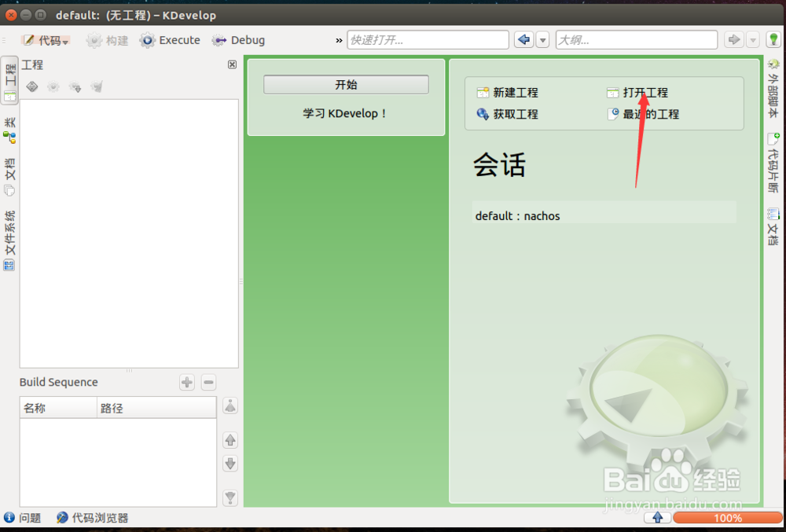Click 打开工程 link
Image resolution: width=786 pixels, height=532 pixels.
coord(637,92)
